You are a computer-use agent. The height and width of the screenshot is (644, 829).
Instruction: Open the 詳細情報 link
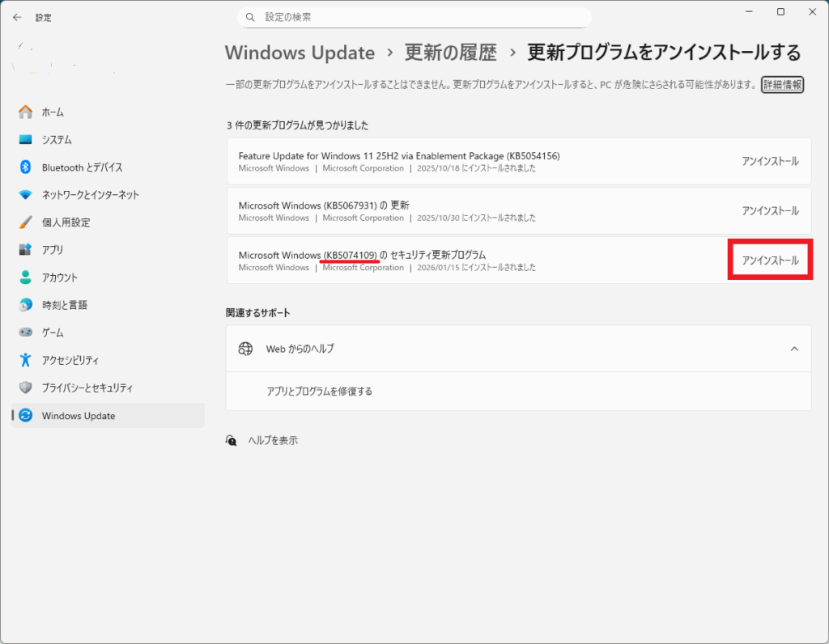click(782, 85)
